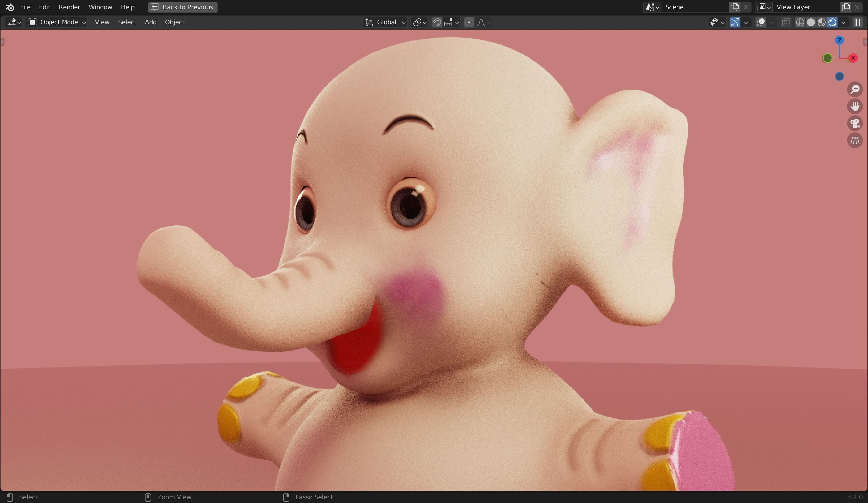Click the 3.2.0 version text

point(854,497)
